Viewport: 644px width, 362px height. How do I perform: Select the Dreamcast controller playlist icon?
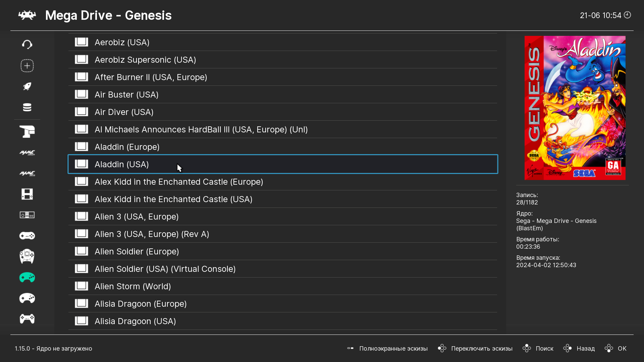(x=27, y=256)
